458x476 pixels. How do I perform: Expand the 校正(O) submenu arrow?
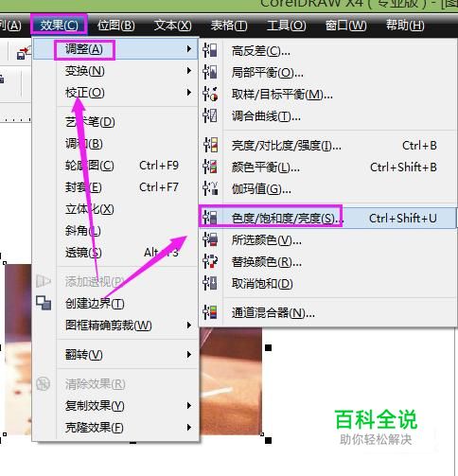(188, 93)
